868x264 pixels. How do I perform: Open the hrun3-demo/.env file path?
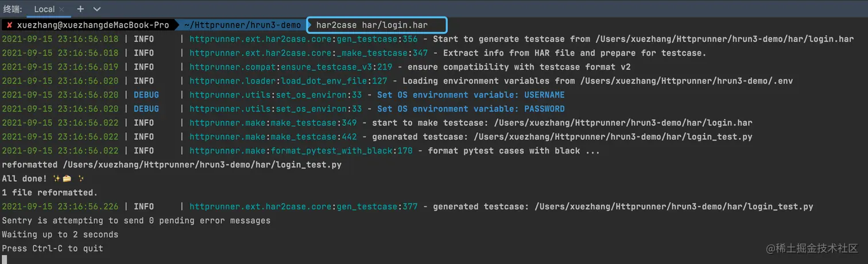coord(687,81)
